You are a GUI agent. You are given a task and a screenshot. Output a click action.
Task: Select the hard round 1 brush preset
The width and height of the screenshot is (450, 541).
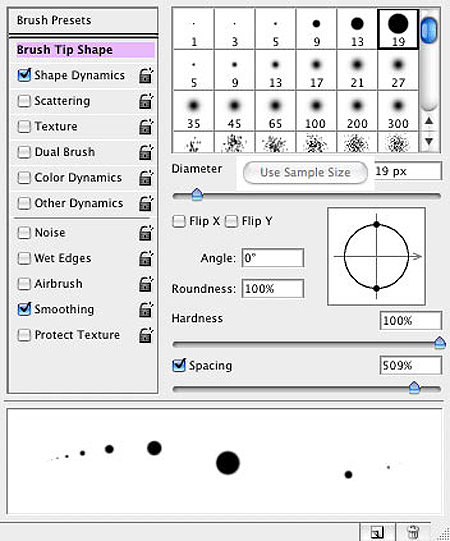194,29
